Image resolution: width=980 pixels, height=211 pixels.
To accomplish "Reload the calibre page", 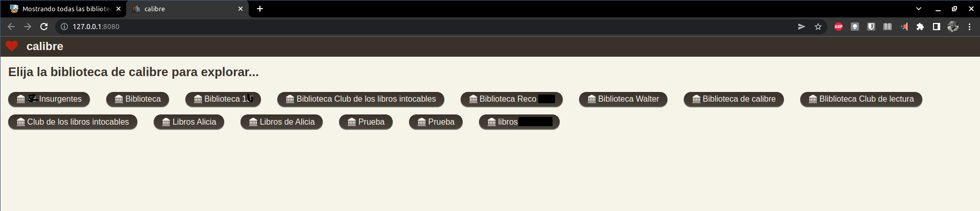I will pos(44,27).
